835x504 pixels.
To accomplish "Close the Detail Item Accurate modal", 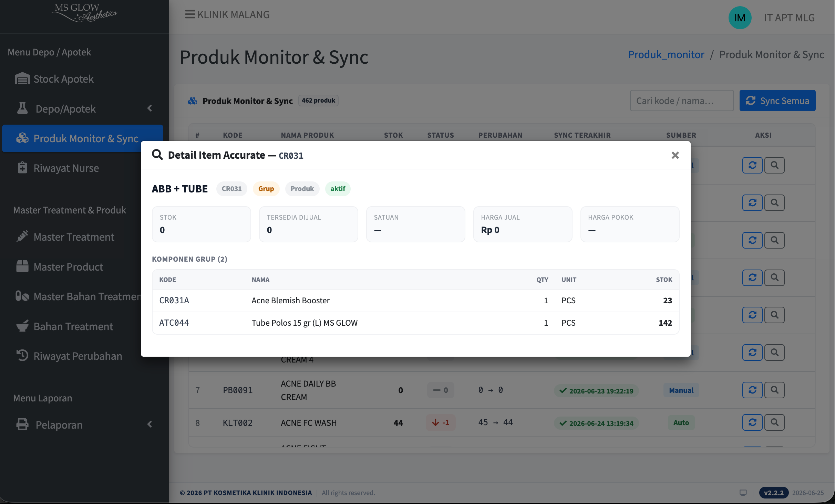I will tap(675, 155).
